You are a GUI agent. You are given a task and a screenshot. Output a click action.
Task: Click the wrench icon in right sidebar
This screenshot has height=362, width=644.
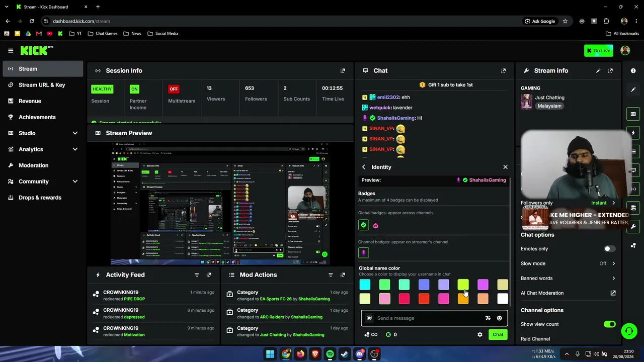(633, 227)
